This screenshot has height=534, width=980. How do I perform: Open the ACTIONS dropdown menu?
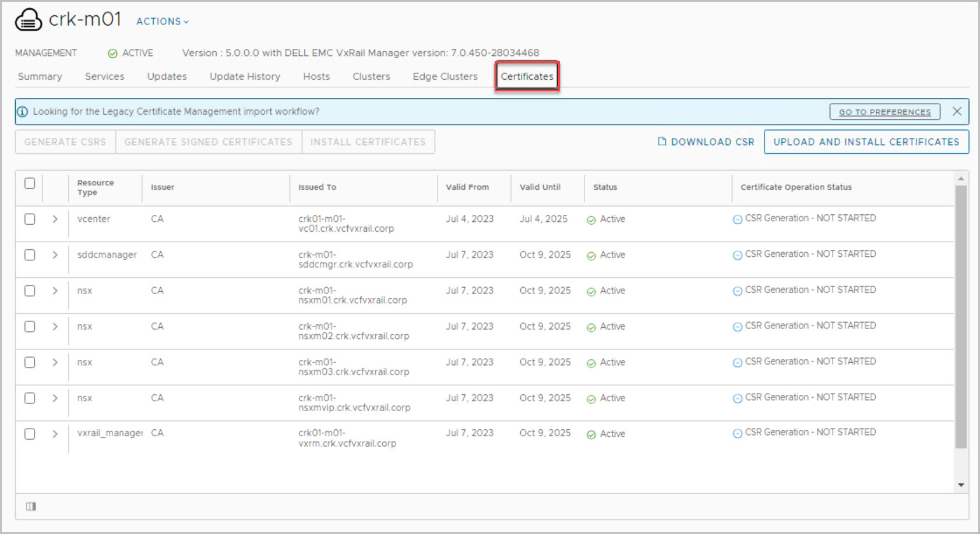162,22
